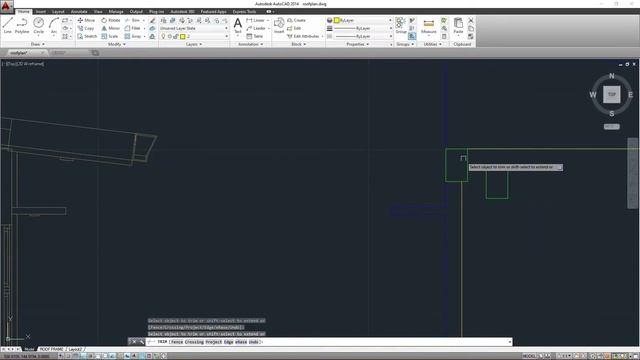The width and height of the screenshot is (640, 360).
Task: Expand the Annotation panel
Action: pyautogui.click(x=251, y=44)
